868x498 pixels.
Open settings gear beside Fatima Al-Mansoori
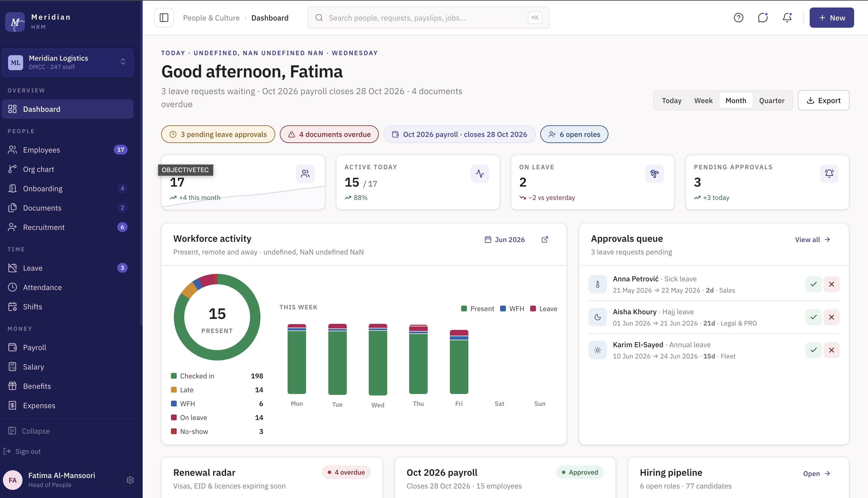point(130,480)
